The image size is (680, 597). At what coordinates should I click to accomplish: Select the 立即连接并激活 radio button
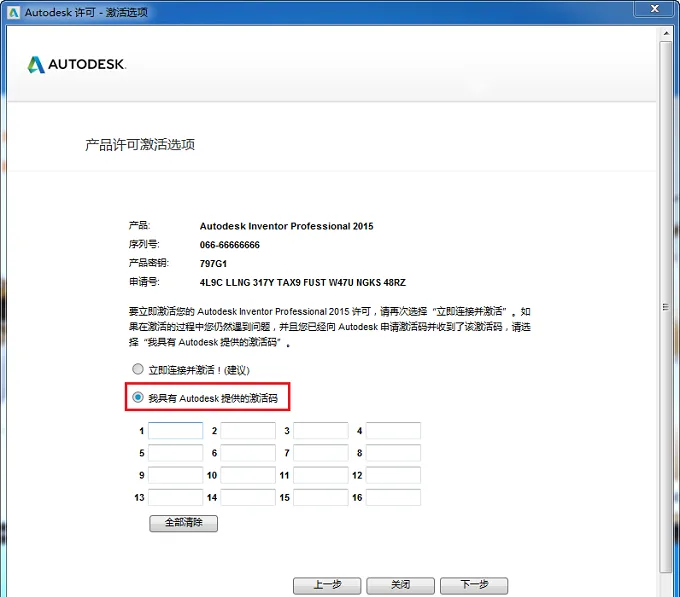(138, 369)
